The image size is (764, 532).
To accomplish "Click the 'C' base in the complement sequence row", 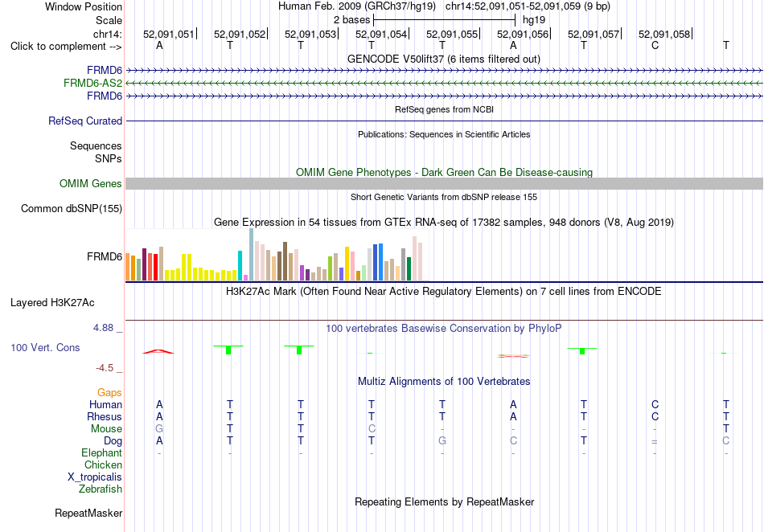I will click(655, 46).
